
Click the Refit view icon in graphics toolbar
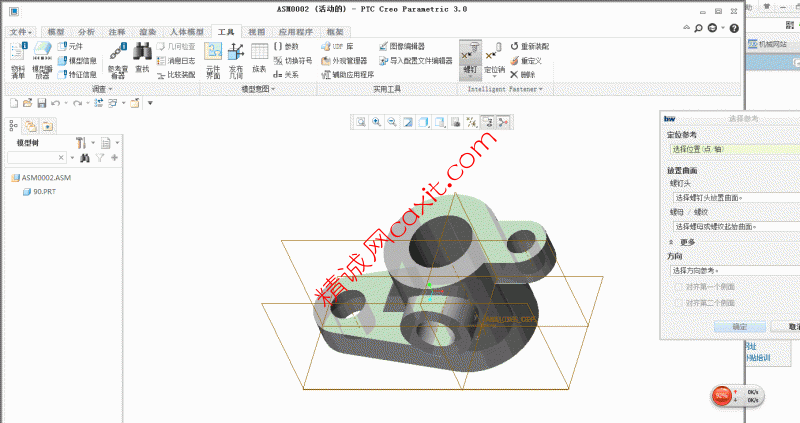(361, 122)
